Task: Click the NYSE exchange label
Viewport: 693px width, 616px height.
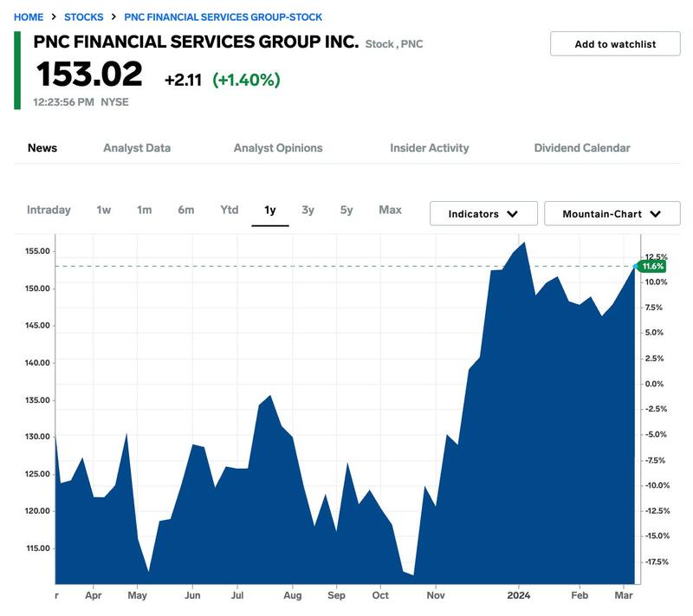Action: [x=115, y=102]
